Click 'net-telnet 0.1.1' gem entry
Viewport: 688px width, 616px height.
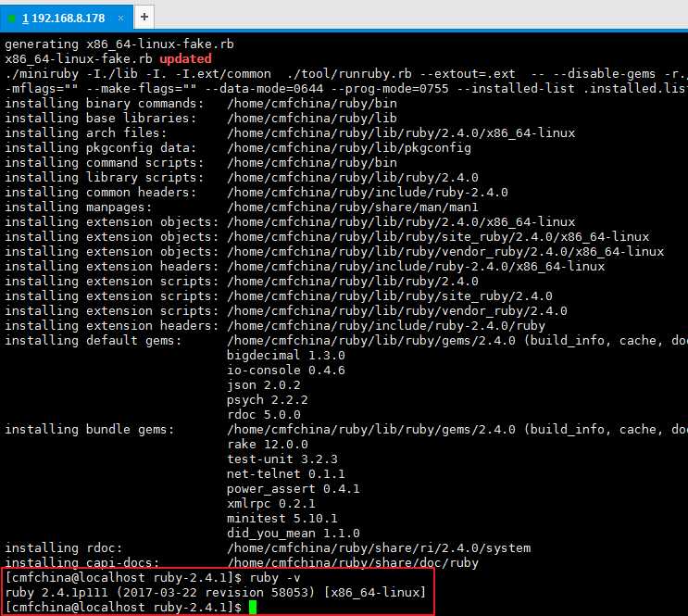coord(285,474)
